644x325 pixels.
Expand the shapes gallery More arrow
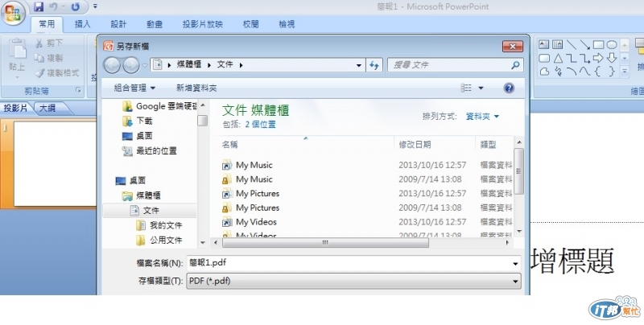coord(625,72)
